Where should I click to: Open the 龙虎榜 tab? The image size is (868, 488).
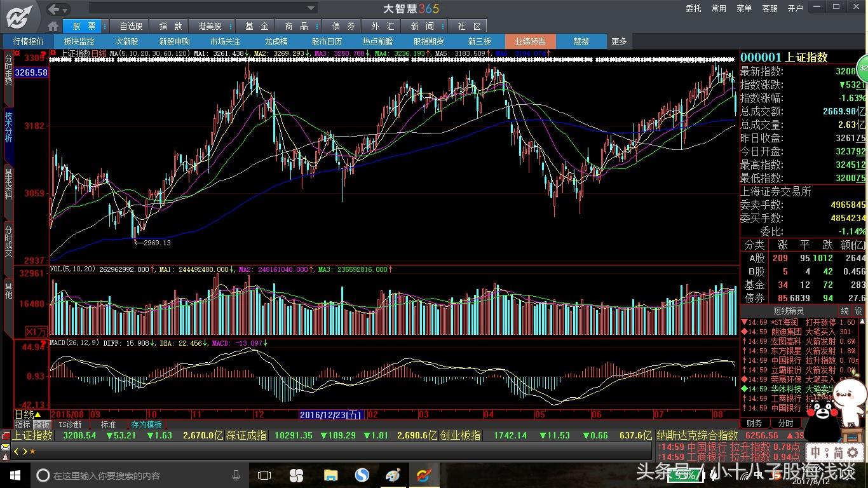[276, 41]
